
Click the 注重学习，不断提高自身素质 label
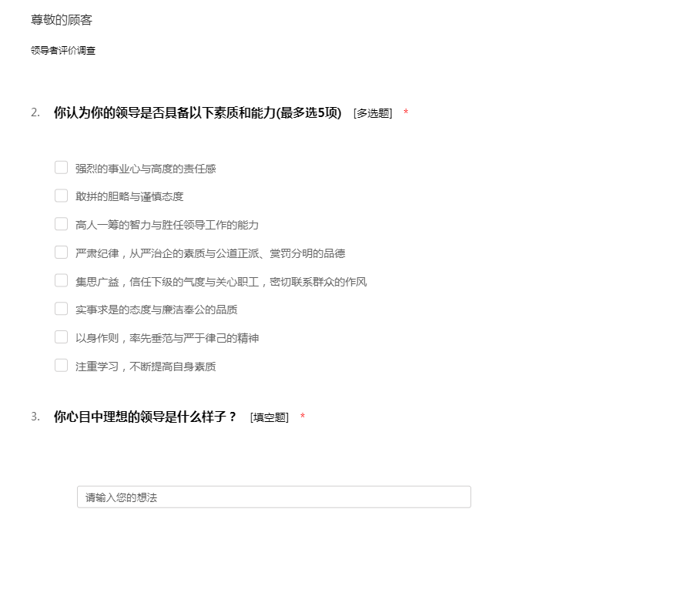(x=146, y=367)
